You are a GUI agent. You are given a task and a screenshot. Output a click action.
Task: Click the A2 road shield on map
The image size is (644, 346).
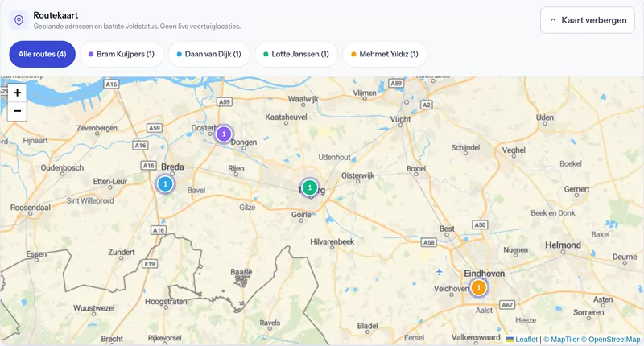[427, 105]
